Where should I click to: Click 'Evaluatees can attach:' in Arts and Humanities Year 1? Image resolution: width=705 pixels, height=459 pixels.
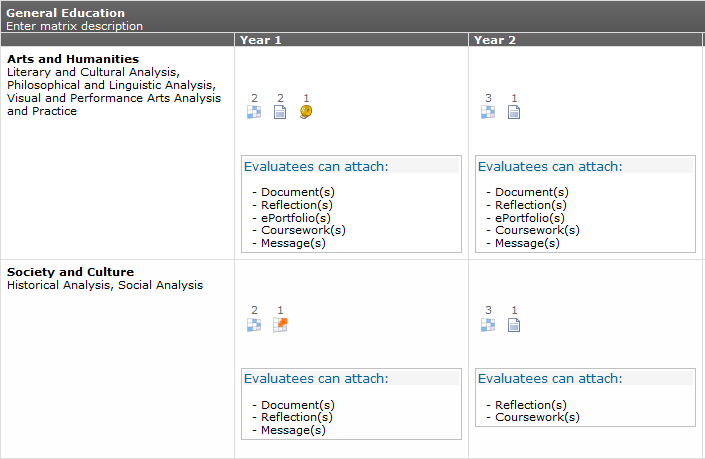[316, 166]
